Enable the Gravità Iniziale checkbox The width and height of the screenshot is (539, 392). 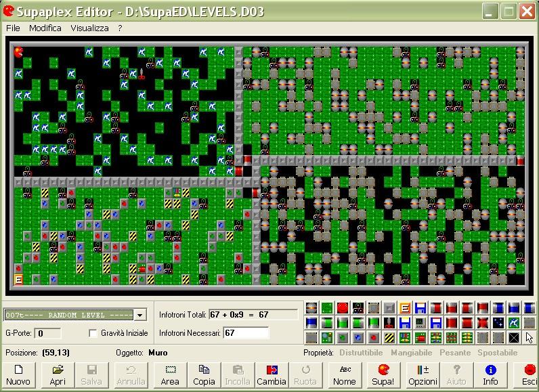pyautogui.click(x=93, y=333)
